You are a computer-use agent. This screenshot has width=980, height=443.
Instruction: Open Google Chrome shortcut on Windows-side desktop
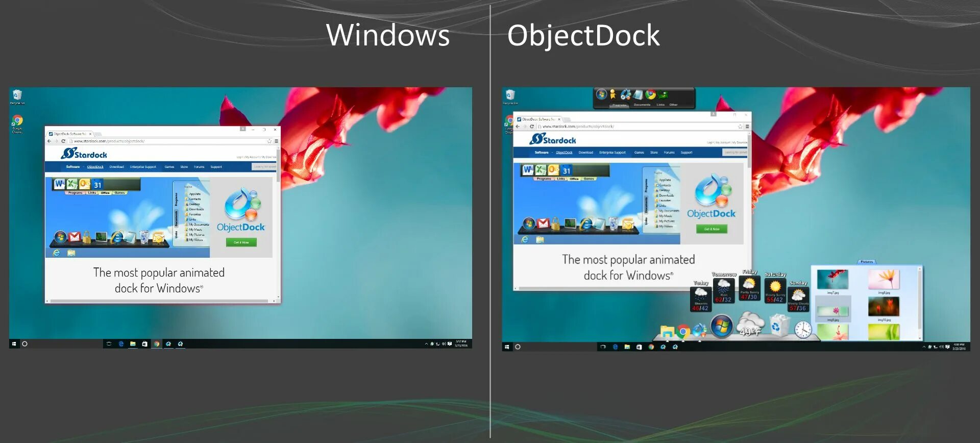click(17, 124)
